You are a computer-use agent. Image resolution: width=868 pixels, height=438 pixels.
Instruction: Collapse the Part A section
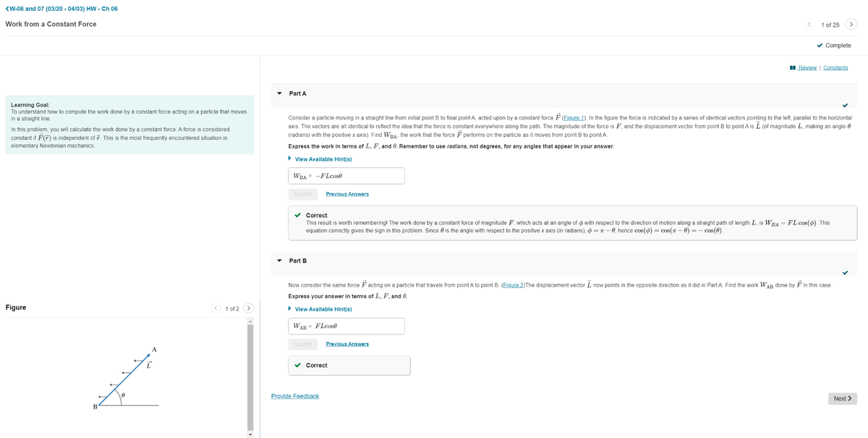tap(280, 93)
